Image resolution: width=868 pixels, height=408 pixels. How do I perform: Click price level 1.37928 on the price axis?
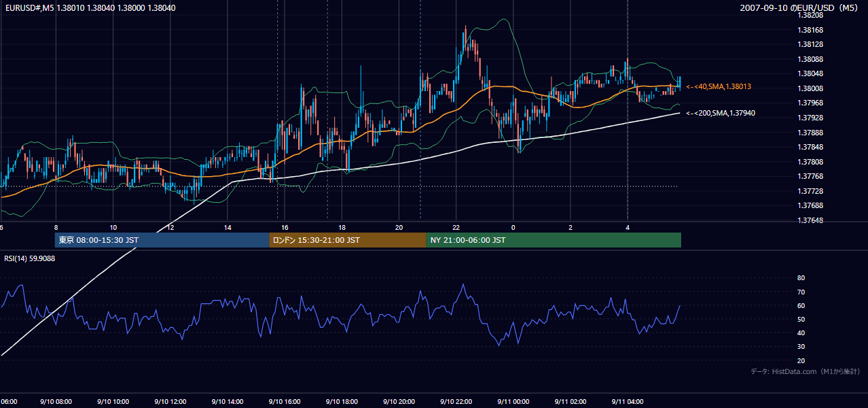click(x=810, y=118)
